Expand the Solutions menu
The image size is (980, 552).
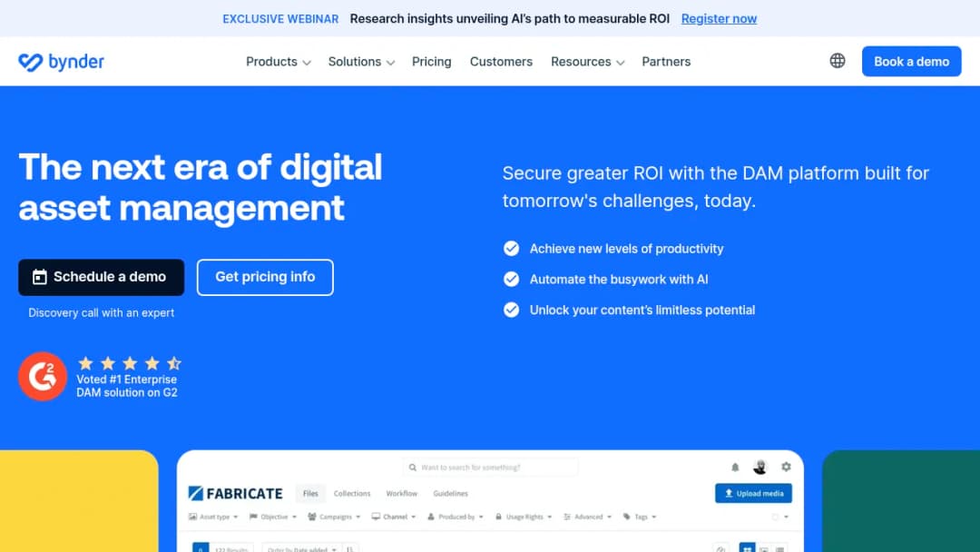click(x=361, y=62)
